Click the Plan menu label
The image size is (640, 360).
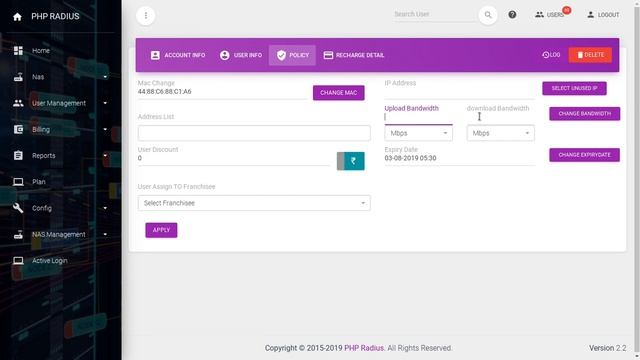39,182
